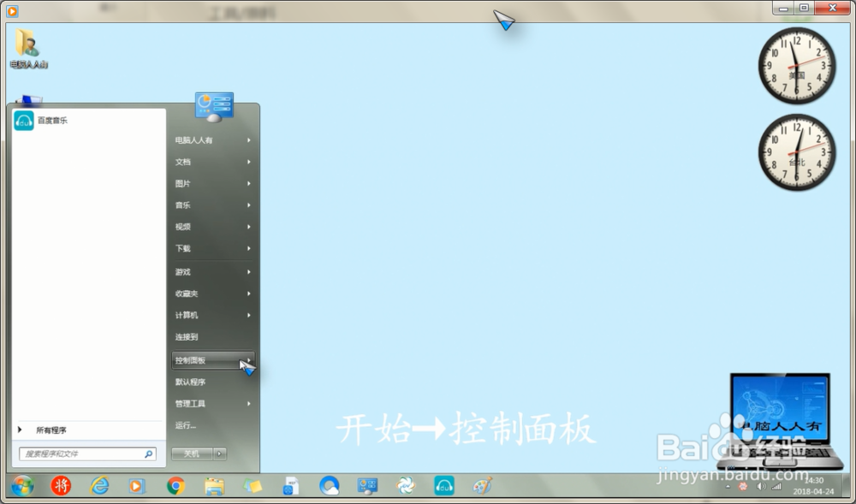Show hidden tray icons arrow

coord(728,486)
